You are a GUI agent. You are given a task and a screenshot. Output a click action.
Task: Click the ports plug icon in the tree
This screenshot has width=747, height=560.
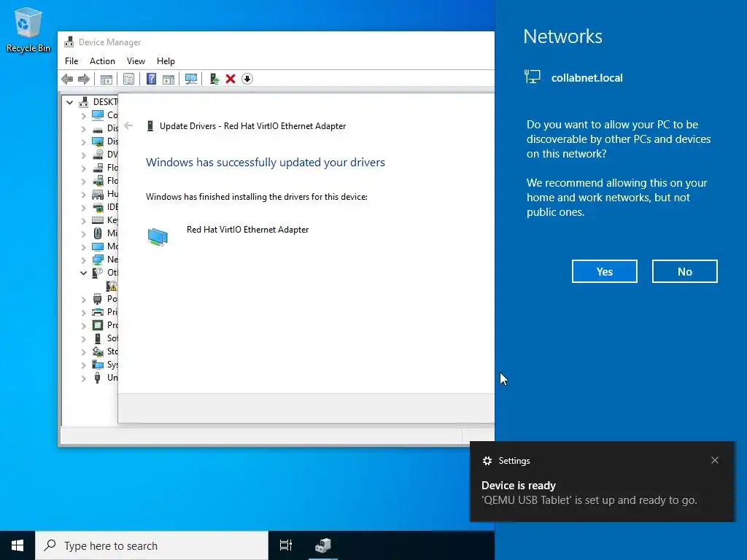click(x=98, y=299)
